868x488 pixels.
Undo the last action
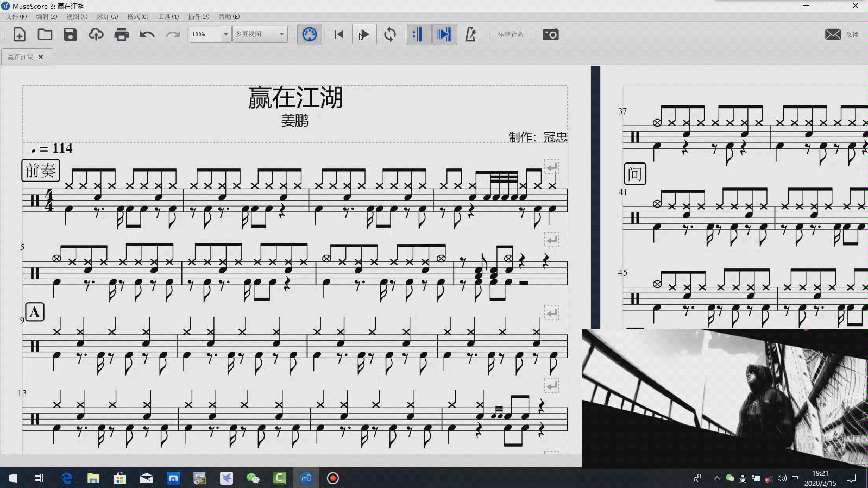147,34
